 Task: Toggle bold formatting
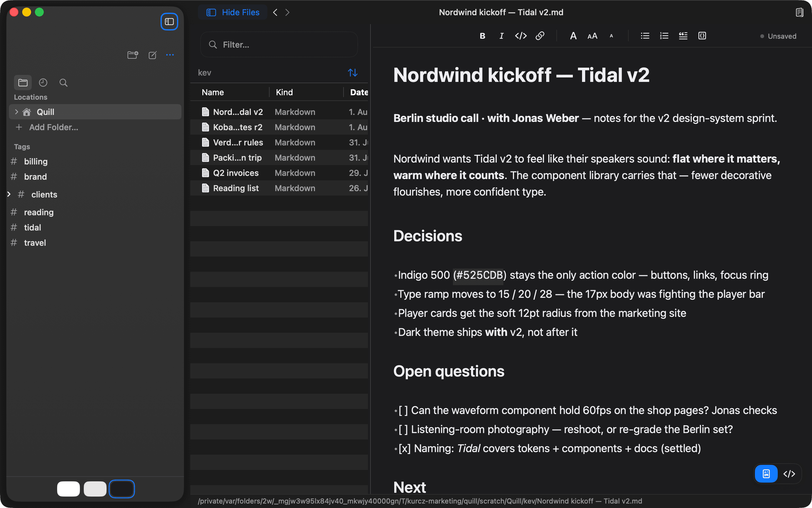[482, 36]
